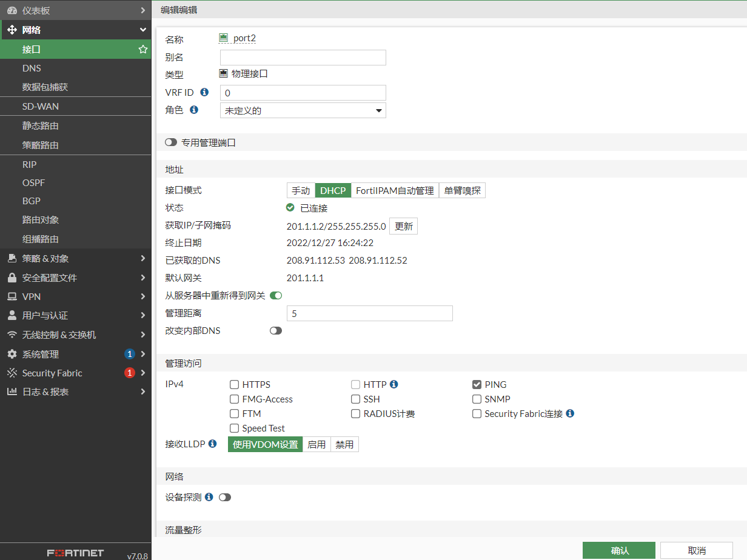
Task: Check the HTTPS checkbox
Action: coord(234,384)
